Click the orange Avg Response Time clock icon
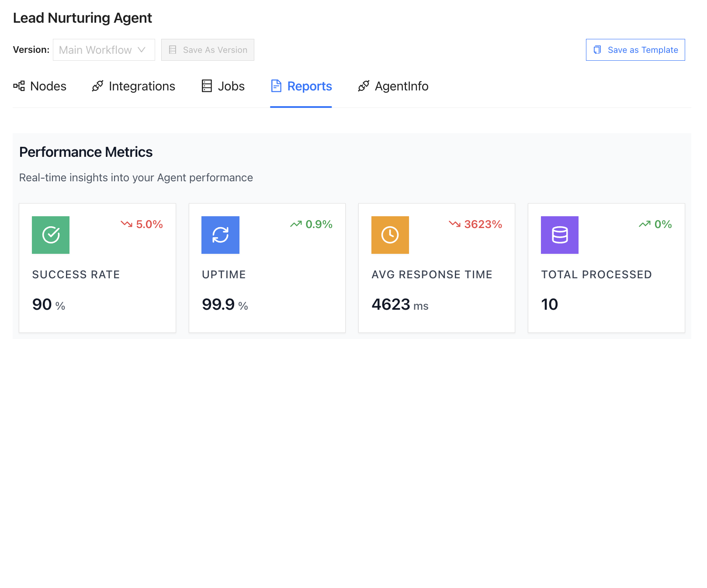 pos(390,235)
